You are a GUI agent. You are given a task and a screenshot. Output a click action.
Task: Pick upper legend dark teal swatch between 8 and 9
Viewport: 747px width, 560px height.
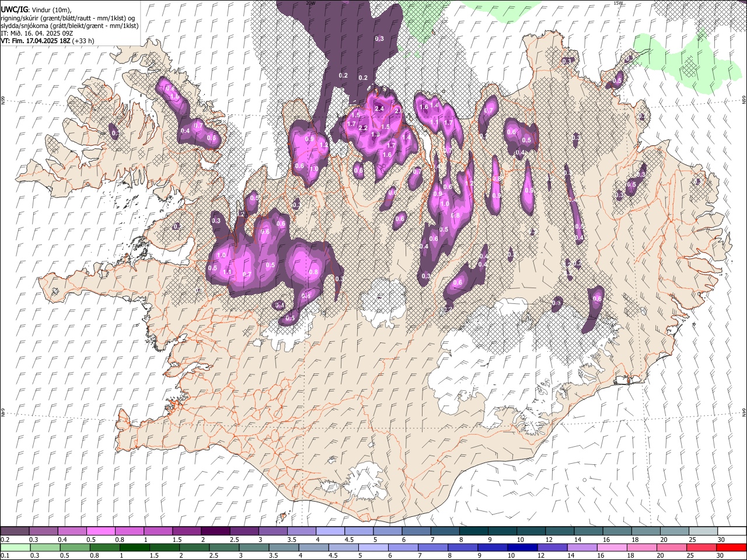pyautogui.click(x=474, y=531)
